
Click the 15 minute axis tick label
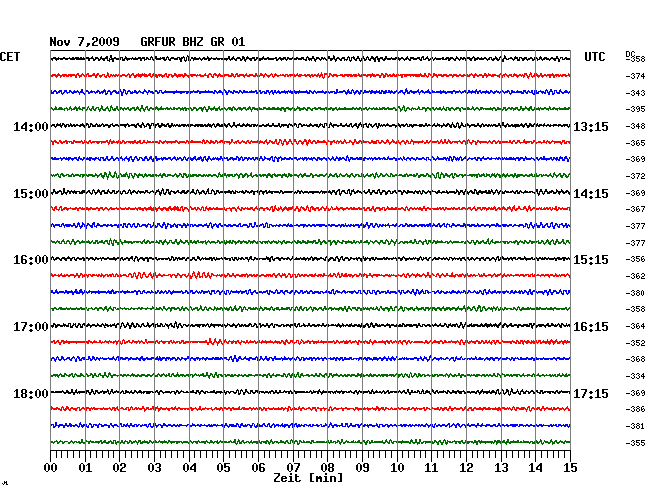click(570, 468)
